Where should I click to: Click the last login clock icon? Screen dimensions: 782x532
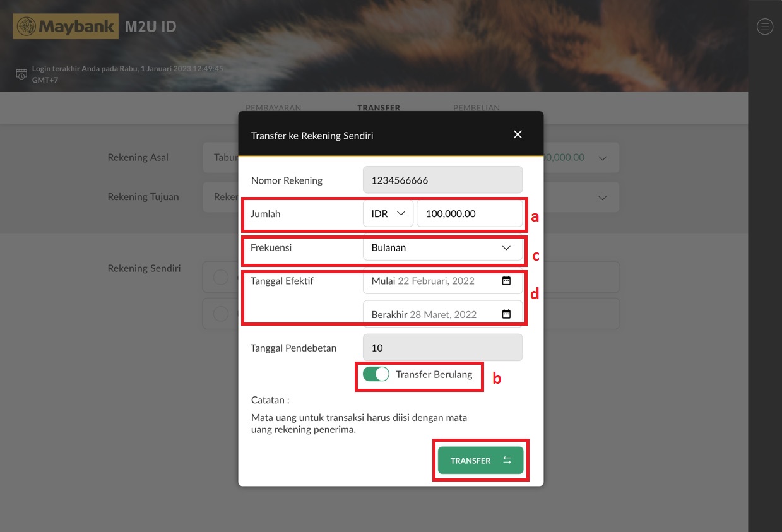(x=21, y=74)
